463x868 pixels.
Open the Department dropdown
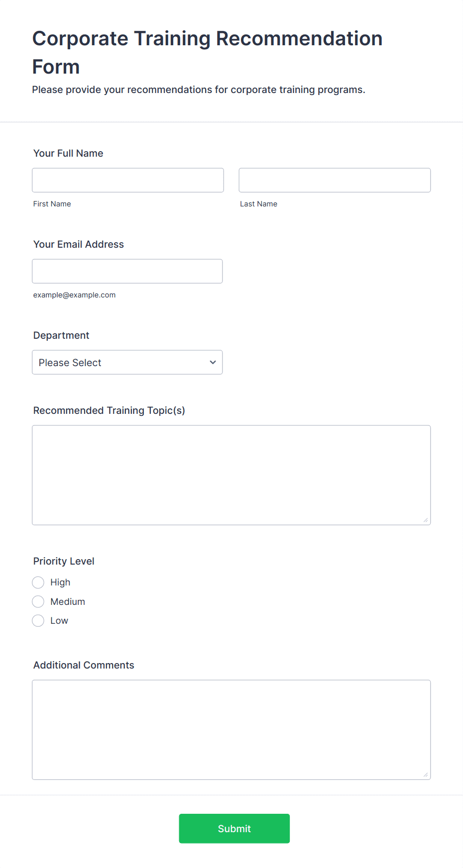click(127, 362)
